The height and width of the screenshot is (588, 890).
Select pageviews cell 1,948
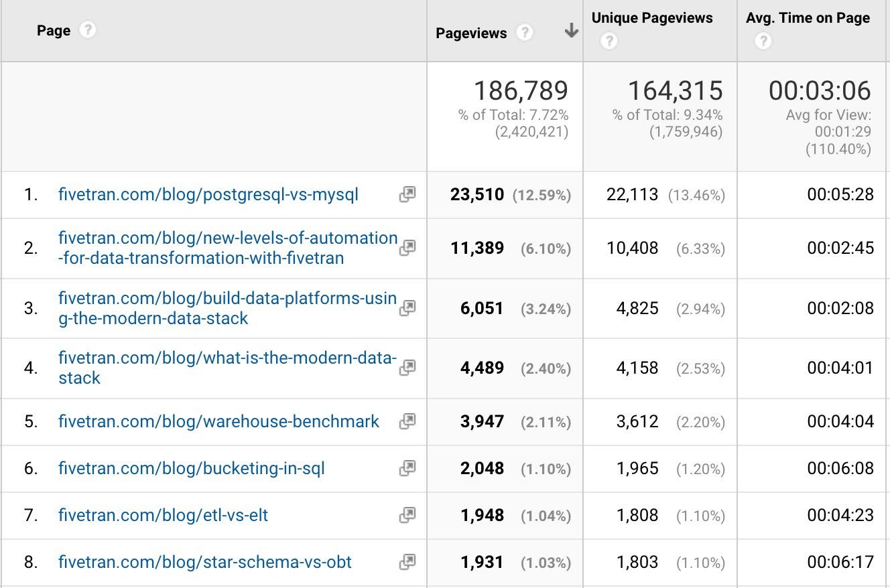[483, 515]
